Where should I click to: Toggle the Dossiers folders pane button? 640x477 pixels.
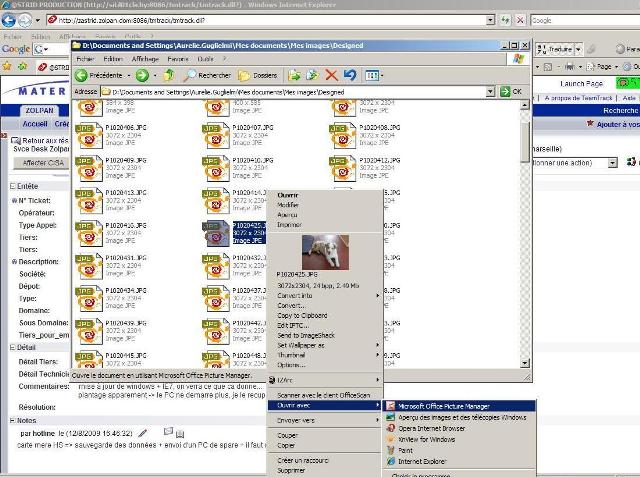click(258, 75)
